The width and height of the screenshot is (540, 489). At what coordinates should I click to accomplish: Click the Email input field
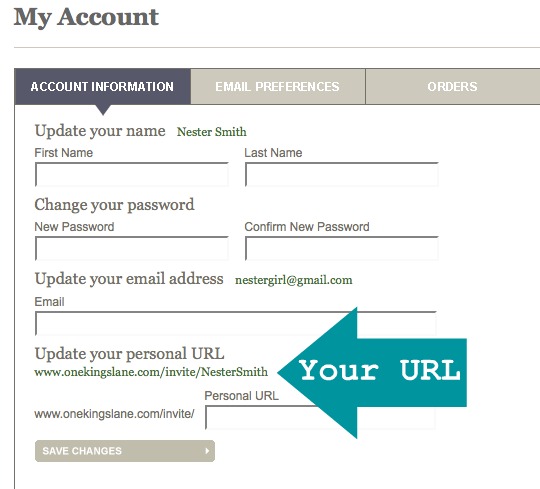pos(236,323)
